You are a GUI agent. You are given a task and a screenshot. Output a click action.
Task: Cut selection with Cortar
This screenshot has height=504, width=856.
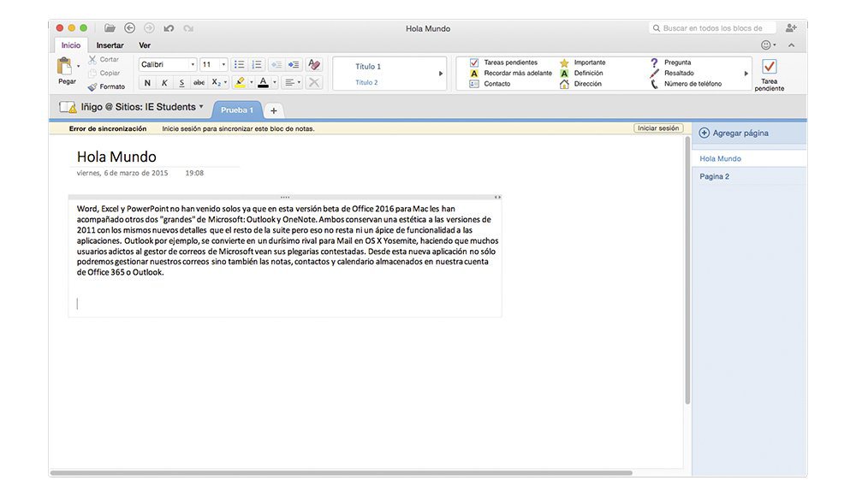click(x=104, y=59)
